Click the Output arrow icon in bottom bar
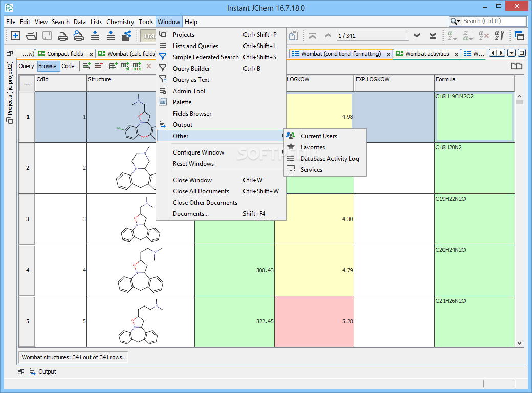Viewport: 532px width, 393px height. pyautogui.click(x=33, y=372)
